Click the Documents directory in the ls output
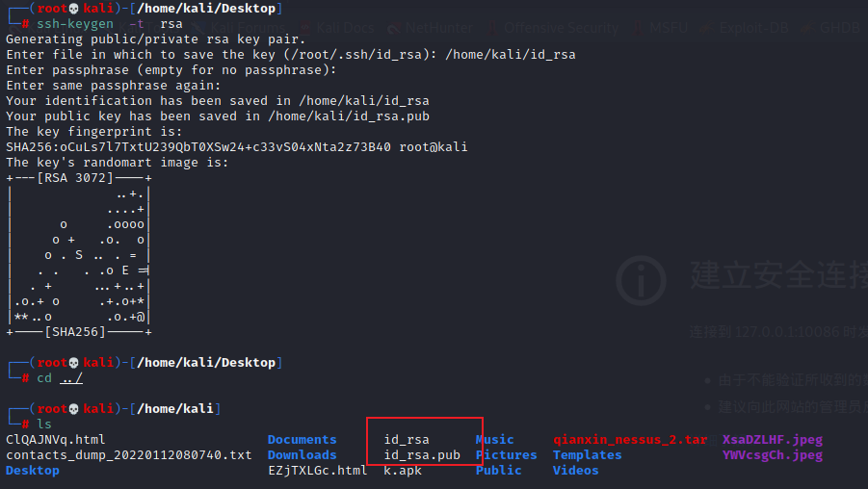 [302, 440]
